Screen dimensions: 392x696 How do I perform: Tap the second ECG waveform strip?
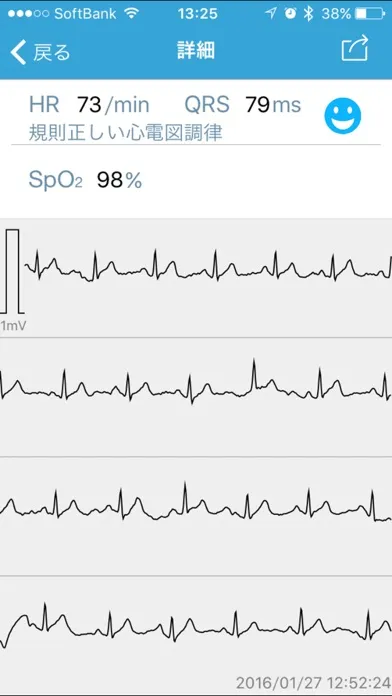[x=196, y=397]
